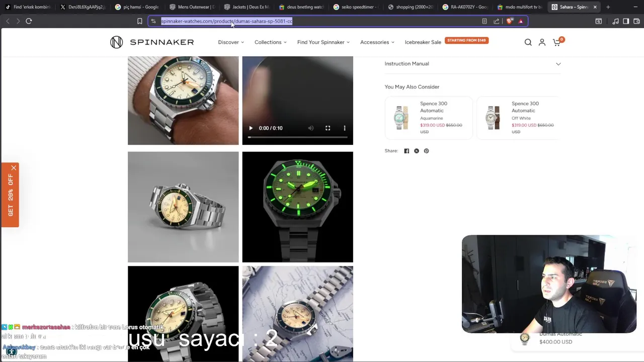Open the shopping cart icon
This screenshot has width=644, height=362.
(x=557, y=42)
